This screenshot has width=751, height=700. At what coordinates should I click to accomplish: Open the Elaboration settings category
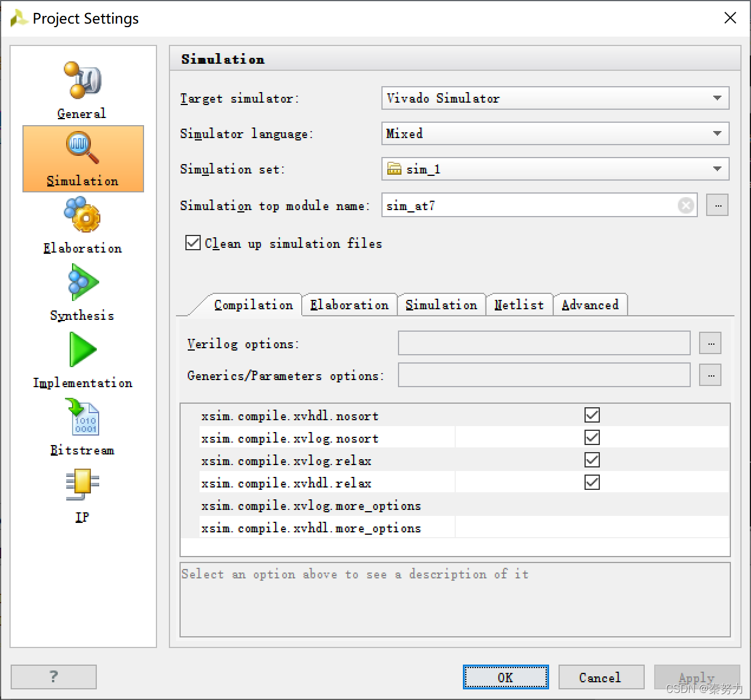pyautogui.click(x=83, y=225)
